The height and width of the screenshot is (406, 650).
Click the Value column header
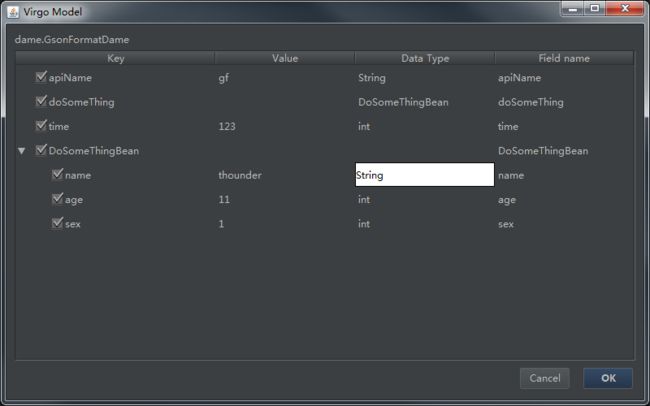point(285,58)
